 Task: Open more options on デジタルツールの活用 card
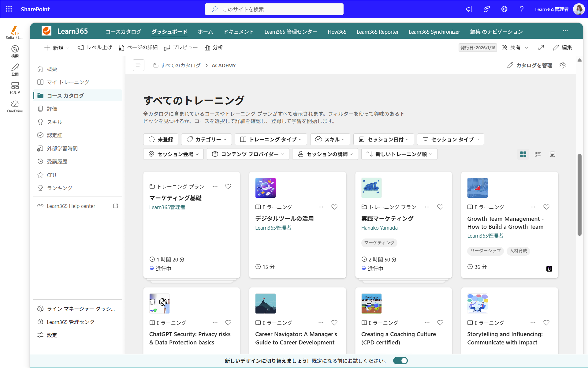click(x=321, y=207)
